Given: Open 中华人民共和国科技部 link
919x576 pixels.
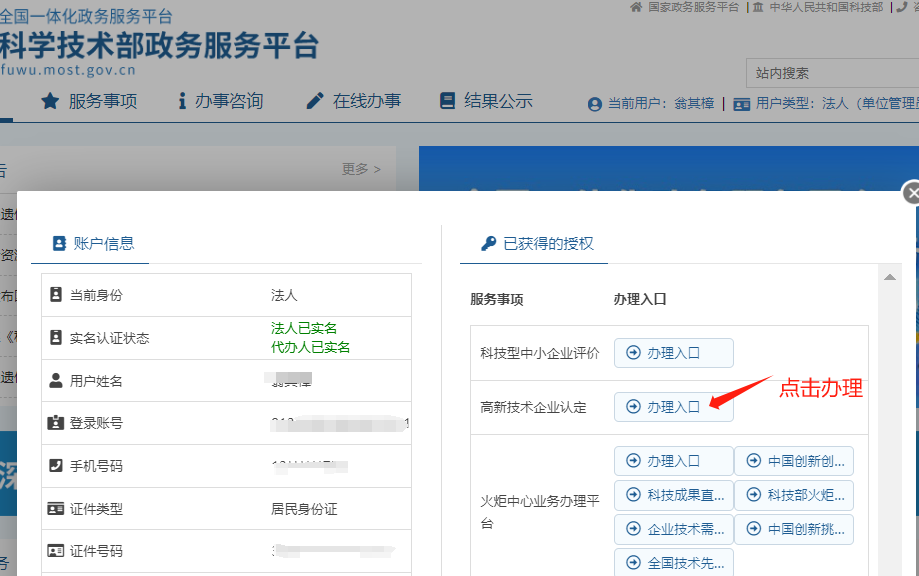Looking at the screenshot, I should coord(817,7).
